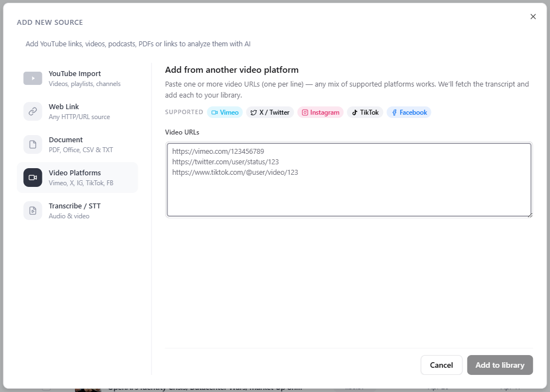This screenshot has width=550, height=392.
Task: Close the Add New Source dialog
Action: point(533,17)
